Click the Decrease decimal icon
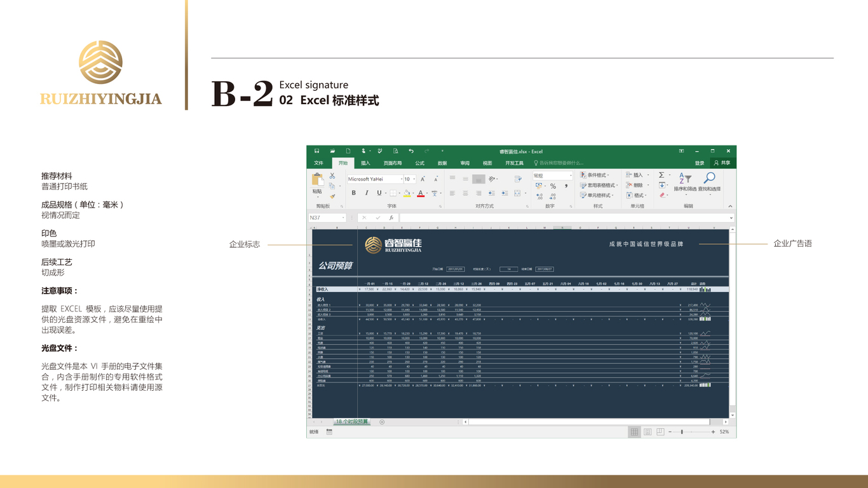 point(553,196)
